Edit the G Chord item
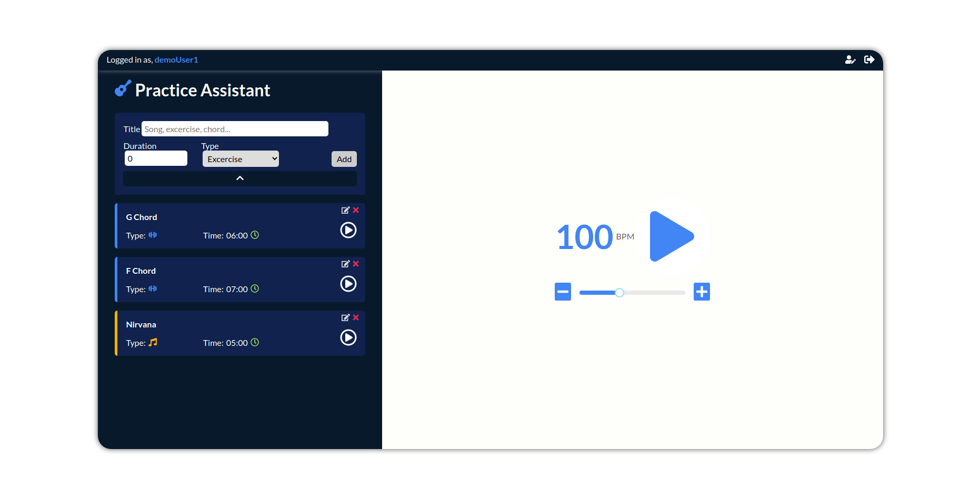Image resolution: width=980 pixels, height=498 pixels. [x=345, y=210]
